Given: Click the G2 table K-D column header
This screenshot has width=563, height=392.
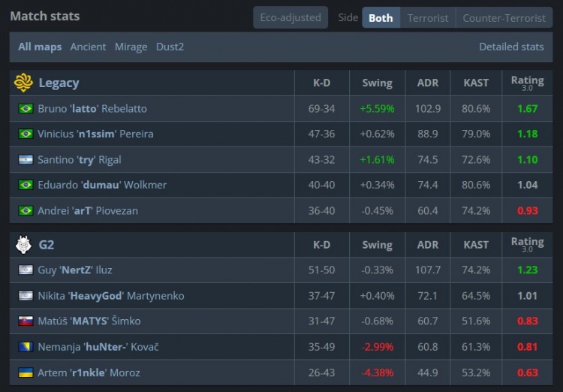Looking at the screenshot, I should 322,245.
